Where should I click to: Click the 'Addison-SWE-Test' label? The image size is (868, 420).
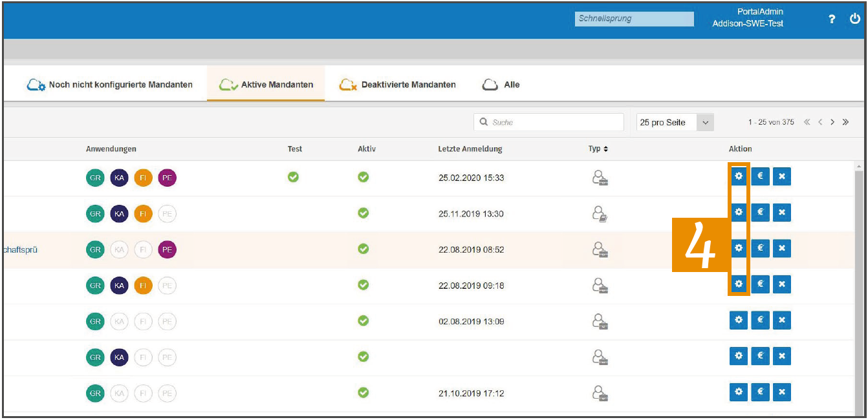[x=748, y=24]
